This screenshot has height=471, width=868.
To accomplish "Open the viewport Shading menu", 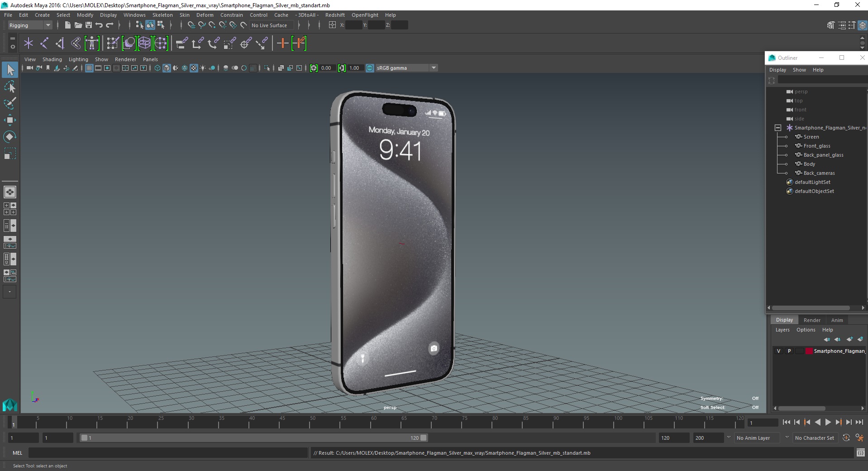I will point(52,59).
